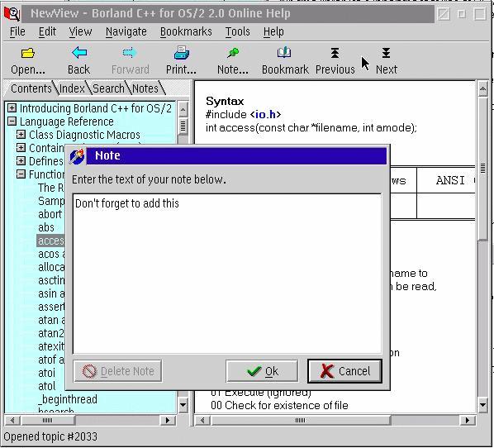Select the abort entry in contents tree
The height and width of the screenshot is (448, 494).
pos(50,214)
